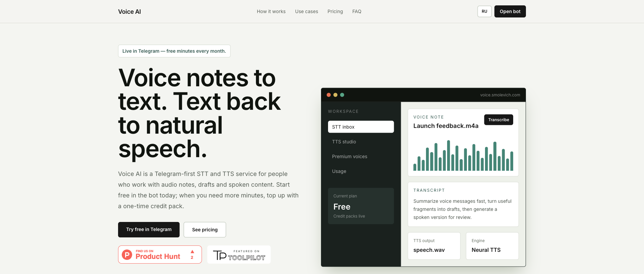Open the How it works section
The image size is (644, 274).
(271, 11)
